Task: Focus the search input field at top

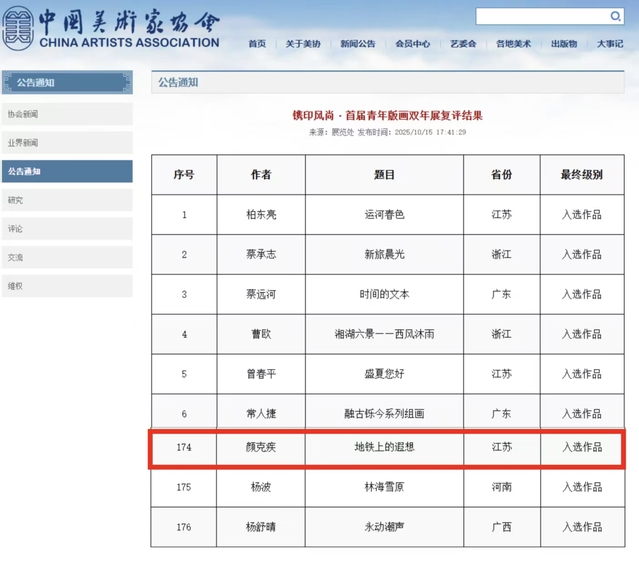Action: pos(538,17)
